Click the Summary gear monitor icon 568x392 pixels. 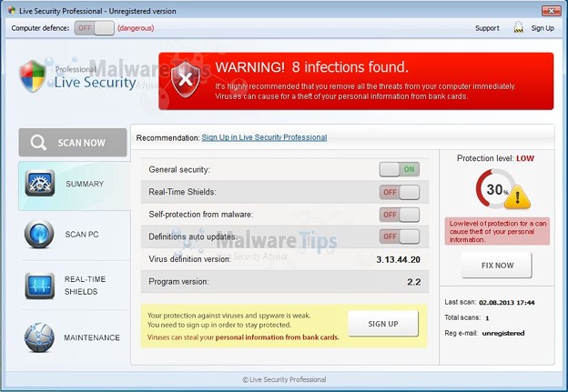(x=40, y=184)
